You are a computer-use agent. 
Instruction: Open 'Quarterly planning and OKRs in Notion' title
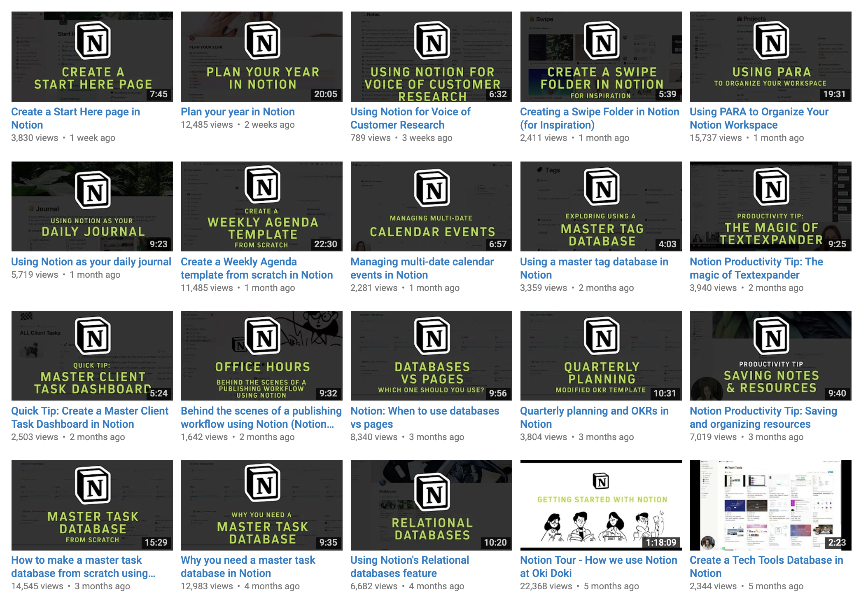(x=594, y=417)
